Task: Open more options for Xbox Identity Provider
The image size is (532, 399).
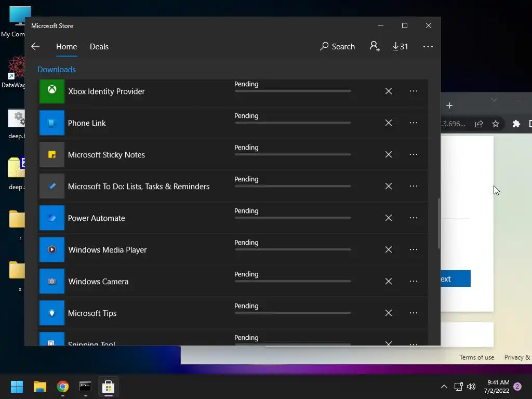Action: pos(413,91)
